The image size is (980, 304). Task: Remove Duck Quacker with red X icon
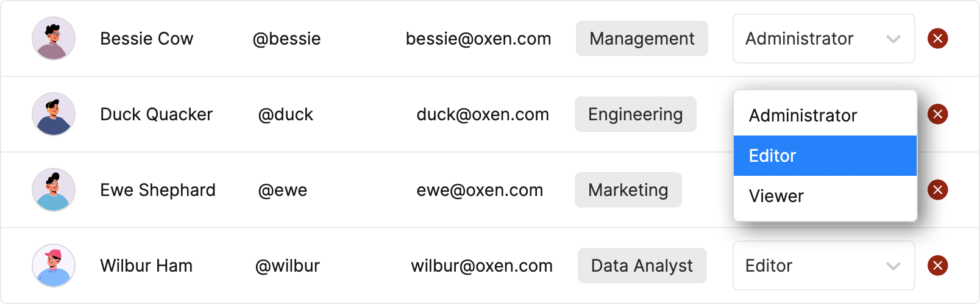pos(937,114)
